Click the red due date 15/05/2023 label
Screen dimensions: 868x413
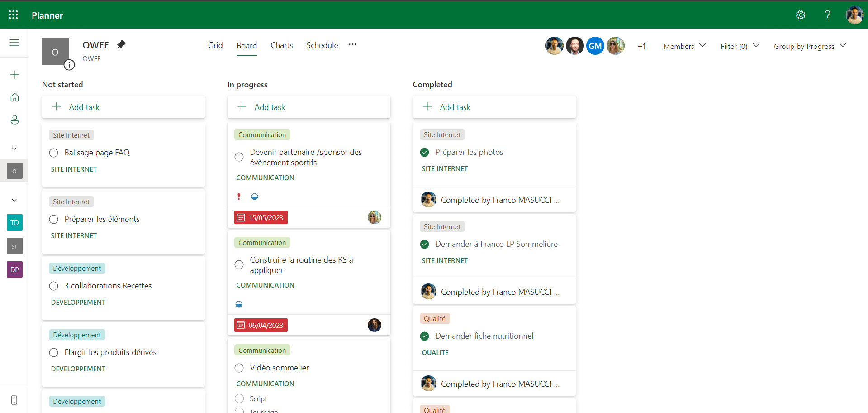[x=261, y=218]
